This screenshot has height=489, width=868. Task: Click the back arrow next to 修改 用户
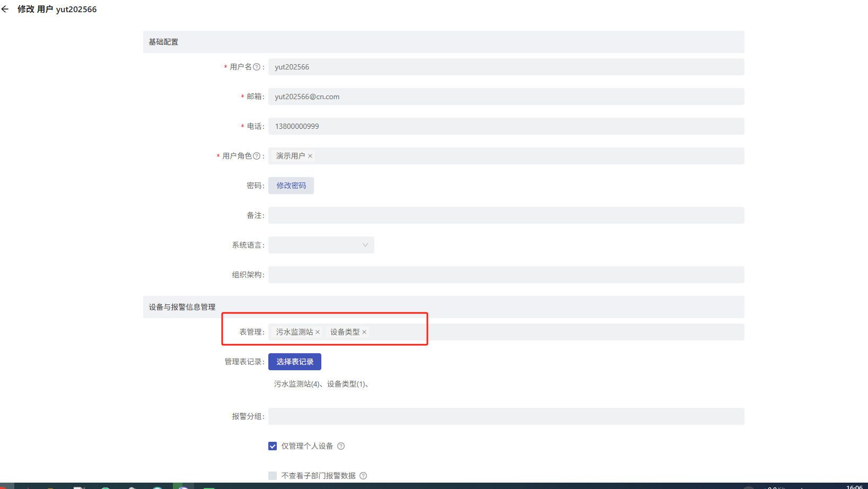click(5, 10)
